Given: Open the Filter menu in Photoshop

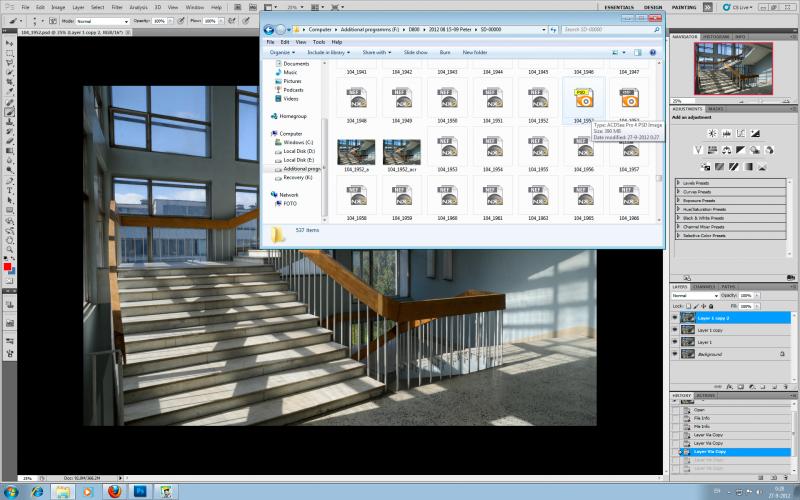Looking at the screenshot, I should (x=117, y=8).
